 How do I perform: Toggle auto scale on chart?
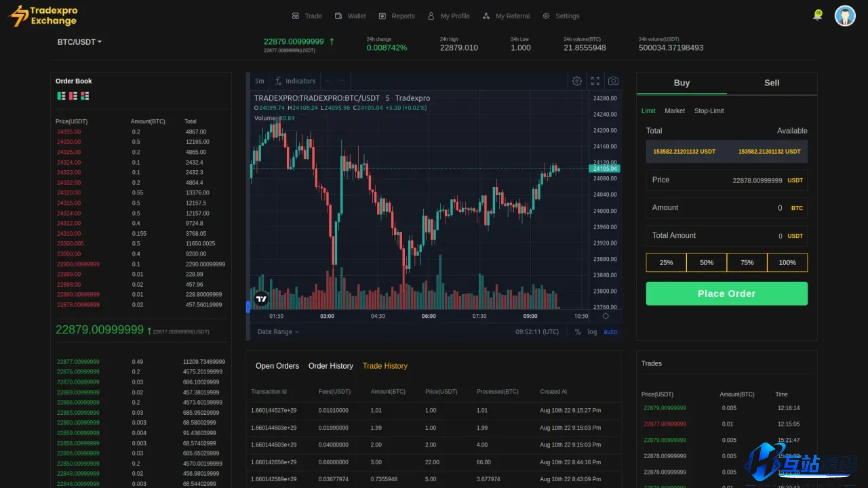pos(610,331)
